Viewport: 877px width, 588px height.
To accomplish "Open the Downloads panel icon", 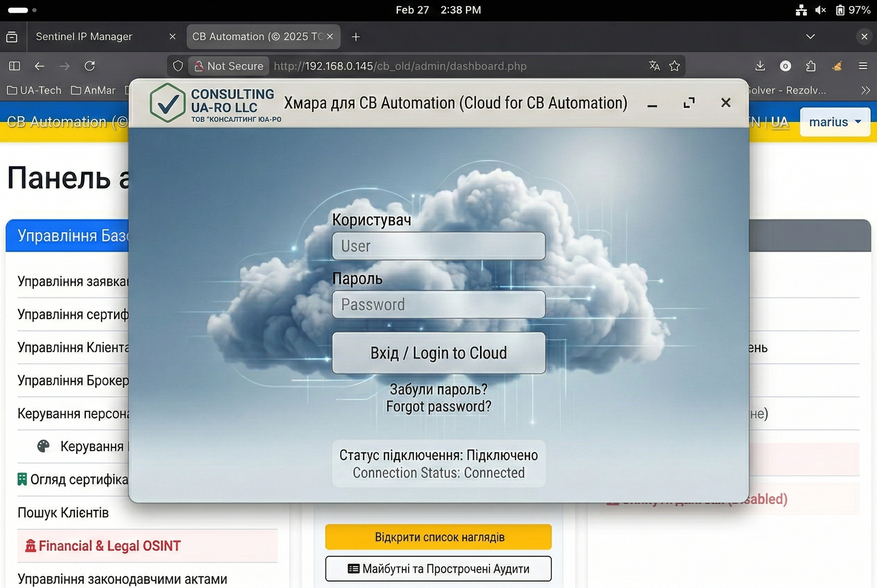I will [759, 66].
